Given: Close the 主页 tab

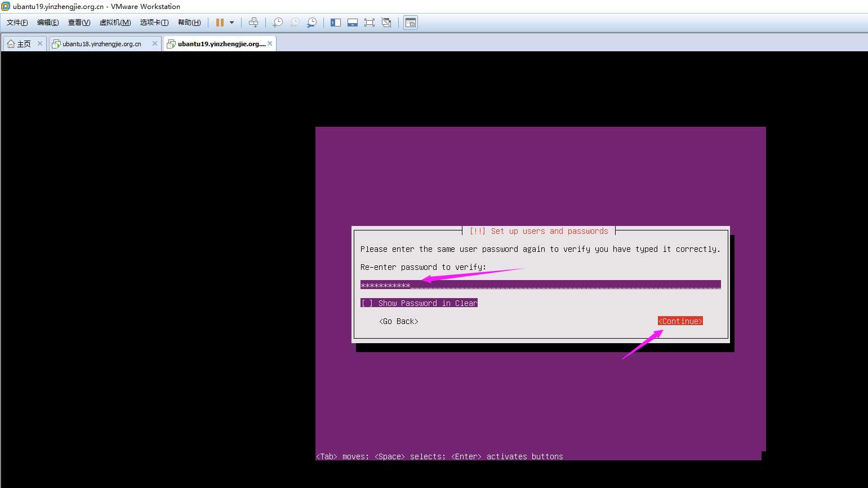Looking at the screenshot, I should click(40, 43).
